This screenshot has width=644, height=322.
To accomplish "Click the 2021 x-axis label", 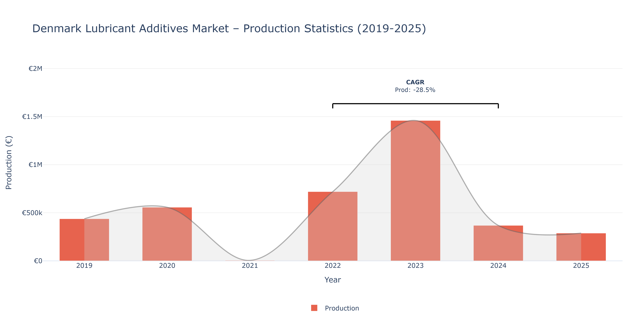I will (250, 266).
